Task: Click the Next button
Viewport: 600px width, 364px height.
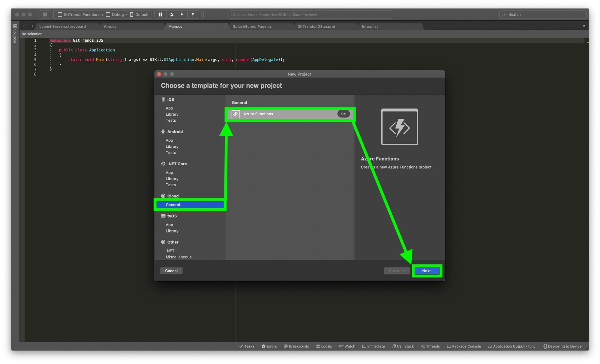Action: pos(426,271)
